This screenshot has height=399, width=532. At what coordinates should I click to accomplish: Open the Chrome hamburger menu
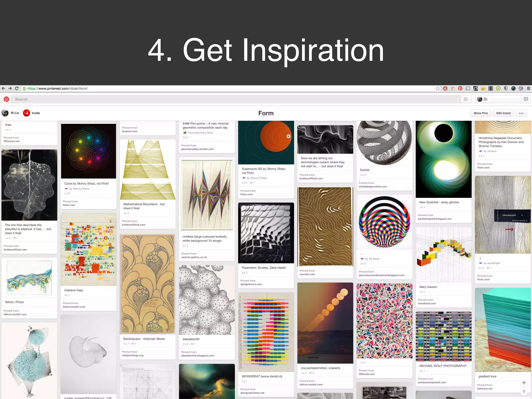click(x=528, y=89)
